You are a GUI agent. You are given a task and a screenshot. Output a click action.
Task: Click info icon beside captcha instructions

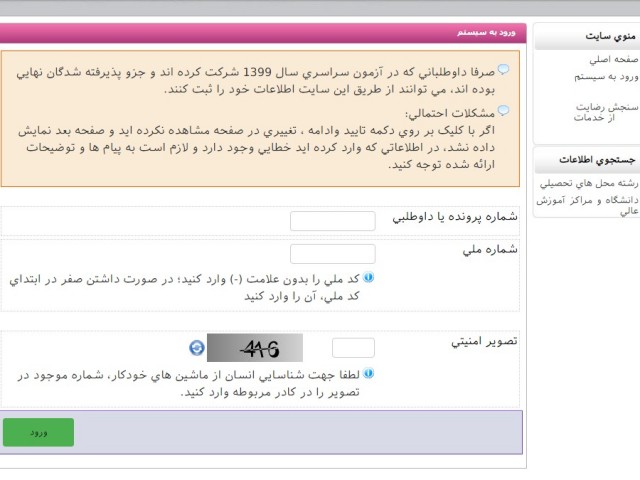(369, 373)
